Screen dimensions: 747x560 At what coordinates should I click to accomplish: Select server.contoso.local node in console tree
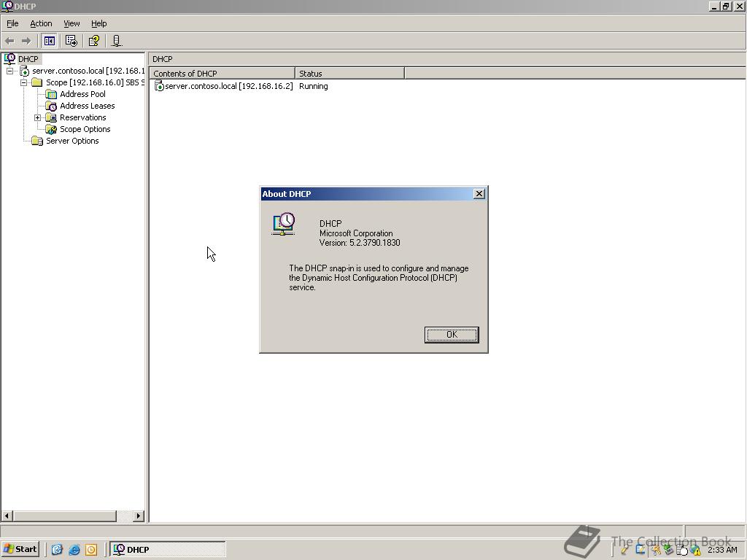(88, 71)
